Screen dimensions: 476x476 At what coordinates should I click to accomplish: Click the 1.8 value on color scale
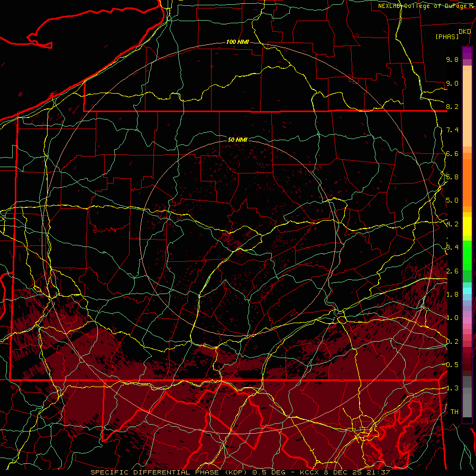point(452,295)
